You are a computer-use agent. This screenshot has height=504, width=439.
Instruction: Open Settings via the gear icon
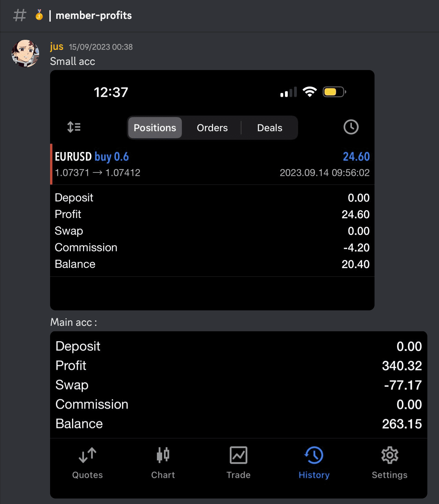(389, 455)
